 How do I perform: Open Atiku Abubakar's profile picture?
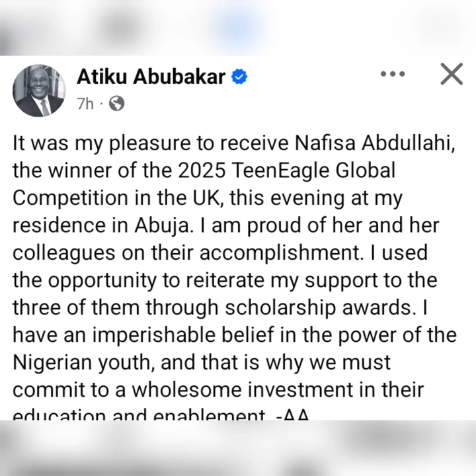click(40, 90)
